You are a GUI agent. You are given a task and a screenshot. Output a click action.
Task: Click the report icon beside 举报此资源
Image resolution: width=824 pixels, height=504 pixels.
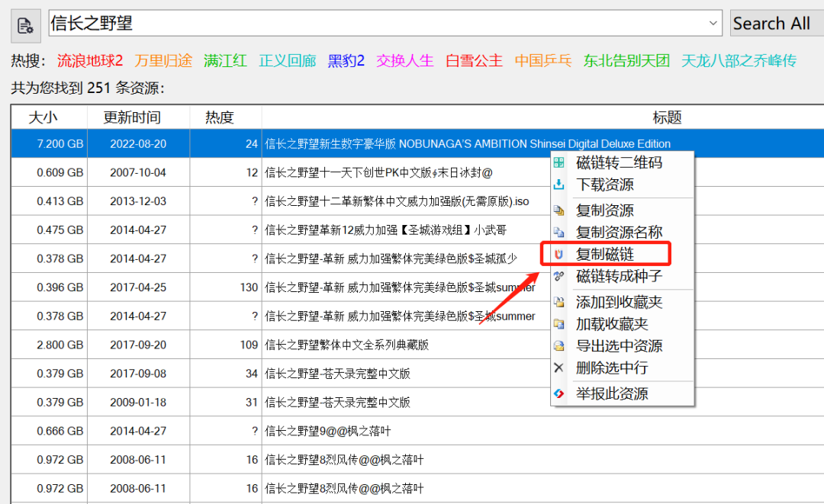[x=558, y=393]
